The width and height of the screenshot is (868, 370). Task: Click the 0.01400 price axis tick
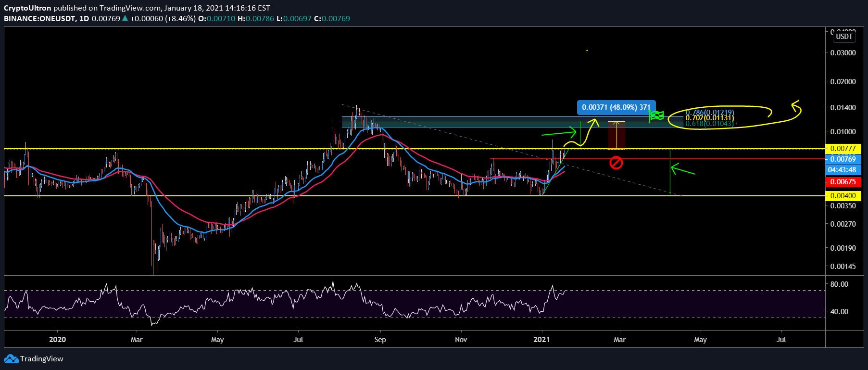843,107
